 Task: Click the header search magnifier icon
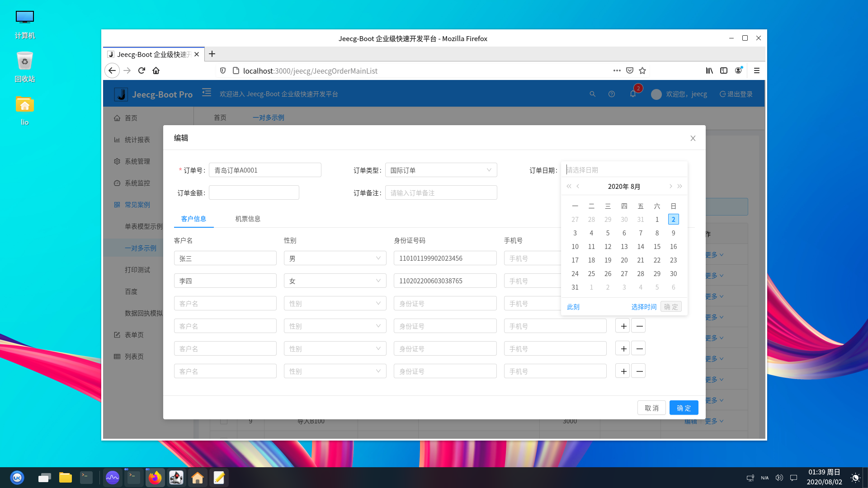(x=592, y=94)
